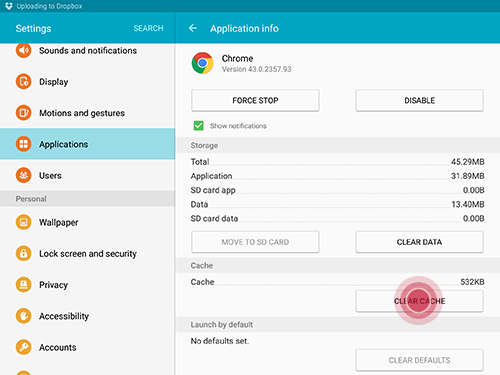Tap the Motions and gestures icon

pos(23,113)
